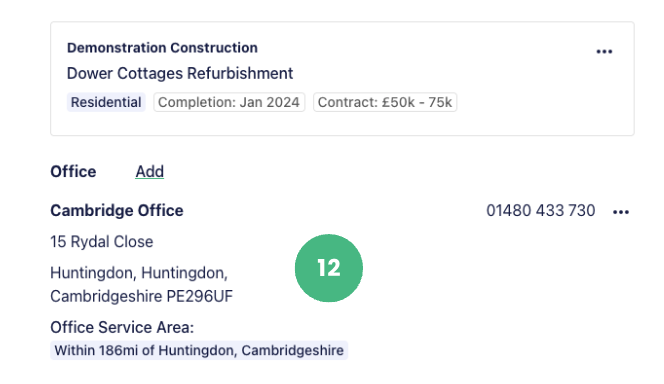Click the Huntingdon, Cambridgeshire PE296UF address
Screen dimensions: 664x384
pos(141,285)
